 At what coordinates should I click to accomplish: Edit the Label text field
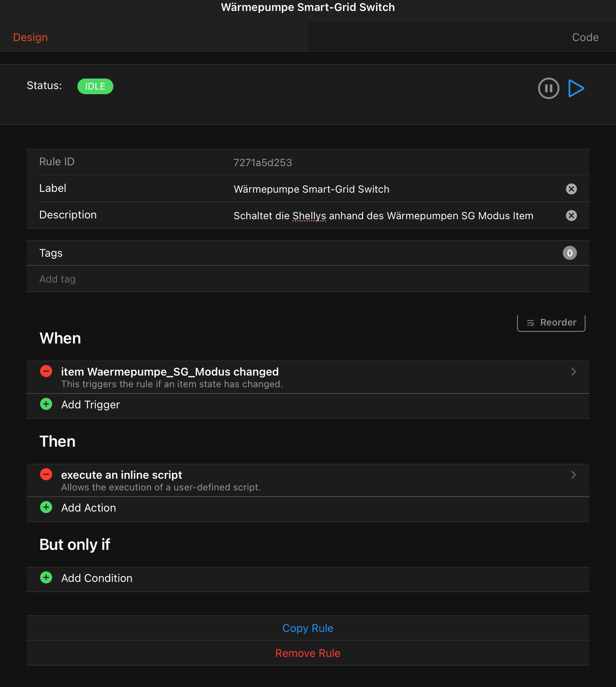point(391,189)
